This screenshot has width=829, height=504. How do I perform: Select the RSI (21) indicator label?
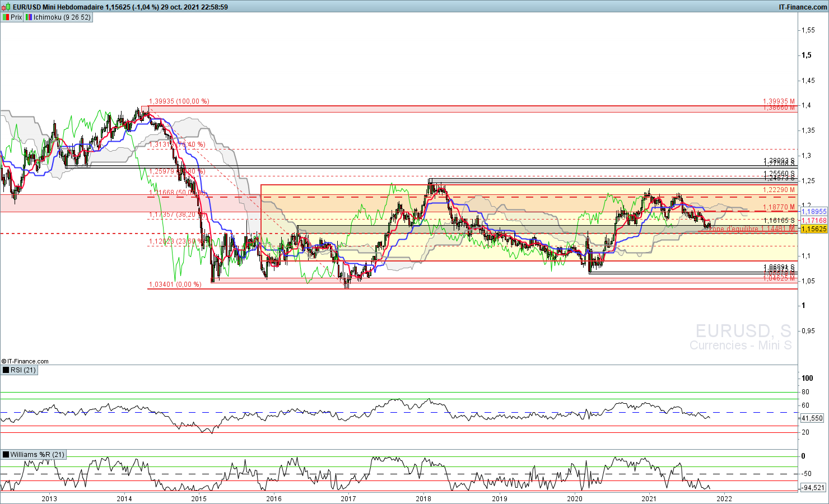(x=23, y=370)
